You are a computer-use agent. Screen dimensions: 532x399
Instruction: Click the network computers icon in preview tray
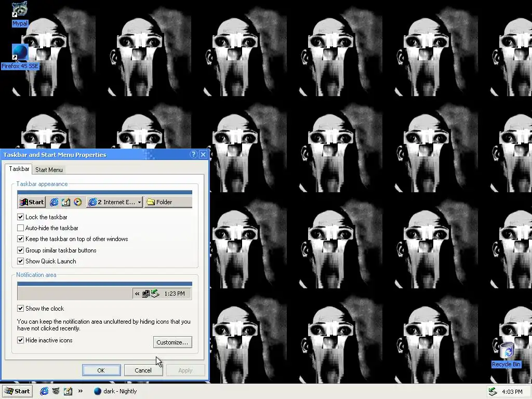(146, 294)
